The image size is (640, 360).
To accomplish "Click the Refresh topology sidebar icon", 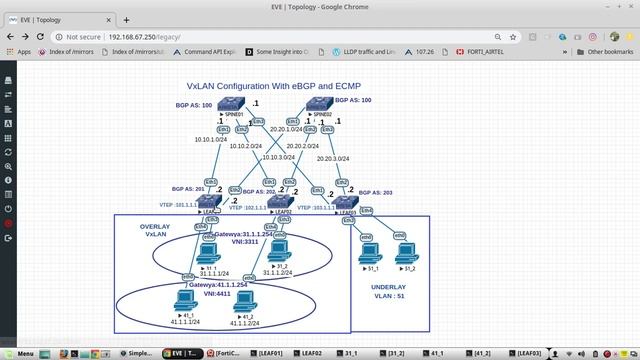I will 8,152.
